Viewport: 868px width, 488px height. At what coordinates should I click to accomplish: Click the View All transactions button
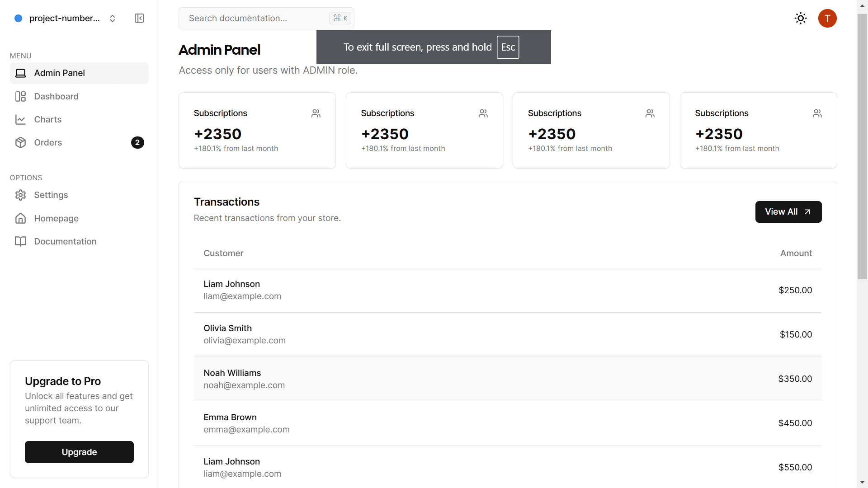(x=788, y=211)
